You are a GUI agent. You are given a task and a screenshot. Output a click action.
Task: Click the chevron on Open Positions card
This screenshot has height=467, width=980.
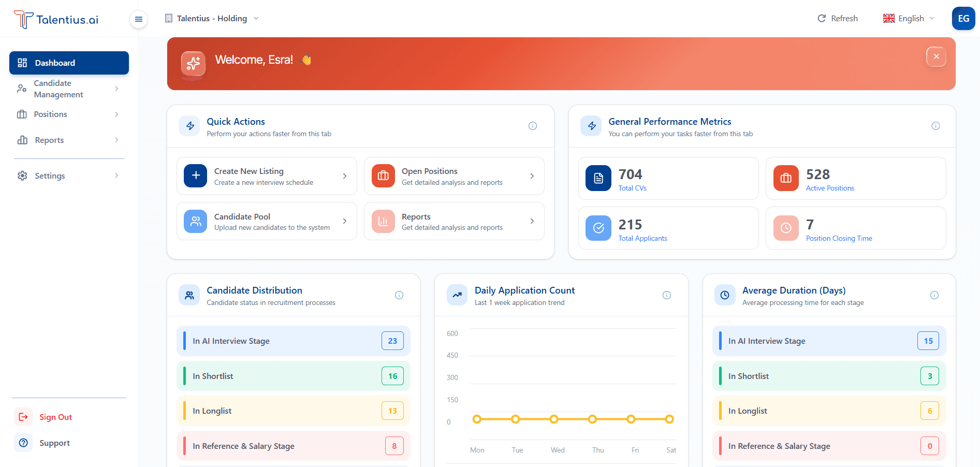[x=532, y=176]
